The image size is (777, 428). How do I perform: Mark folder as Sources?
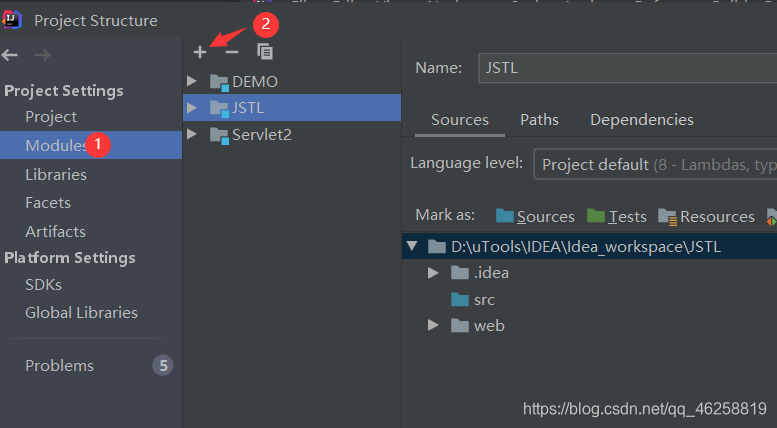(x=535, y=216)
